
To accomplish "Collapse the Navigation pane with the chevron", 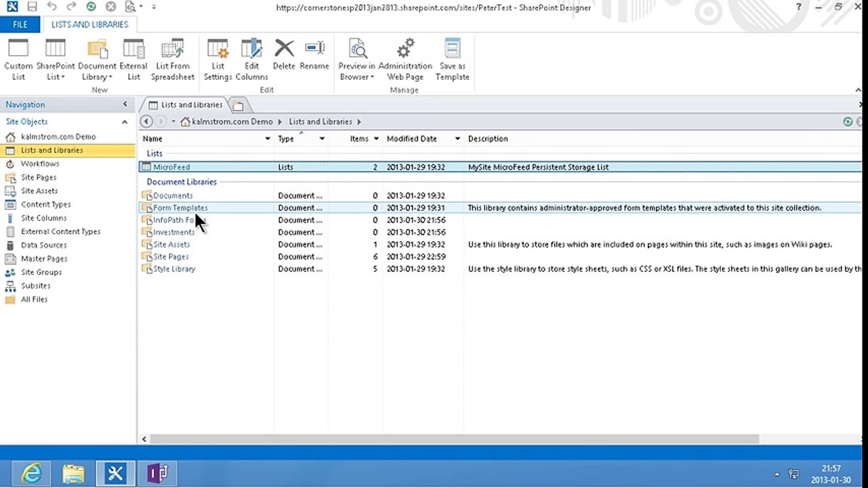I will (x=125, y=104).
